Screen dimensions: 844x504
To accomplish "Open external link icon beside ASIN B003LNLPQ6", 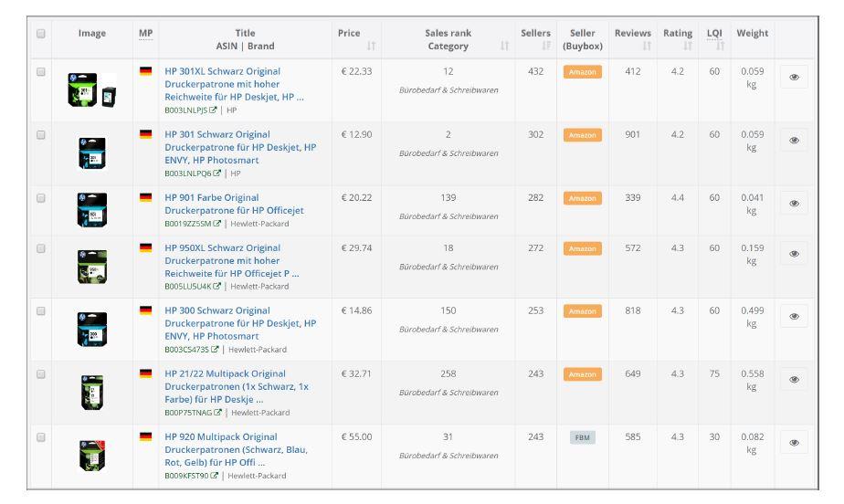I will (x=216, y=173).
